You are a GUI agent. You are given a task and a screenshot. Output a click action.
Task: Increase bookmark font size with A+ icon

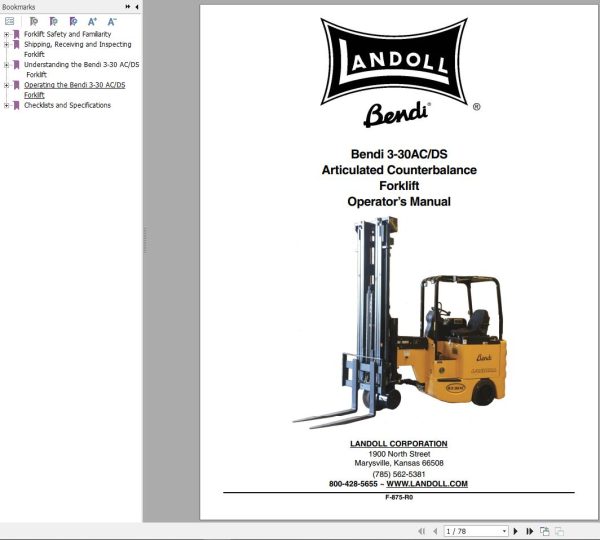pos(92,21)
